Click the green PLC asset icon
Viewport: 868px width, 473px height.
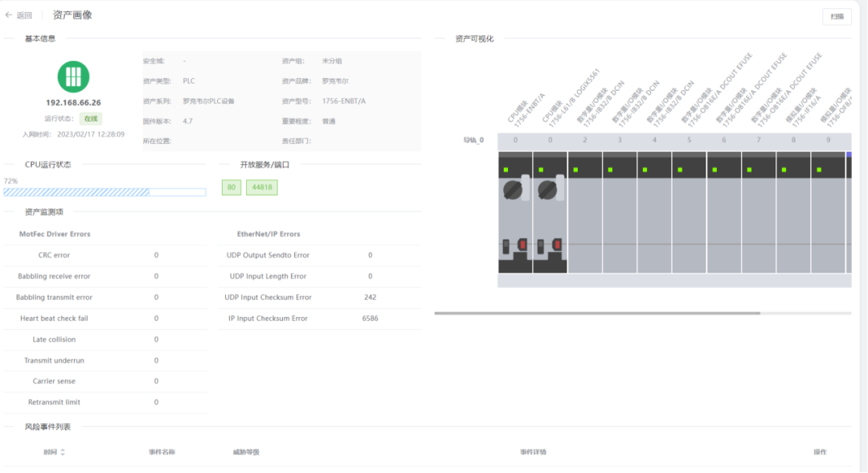pyautogui.click(x=73, y=76)
